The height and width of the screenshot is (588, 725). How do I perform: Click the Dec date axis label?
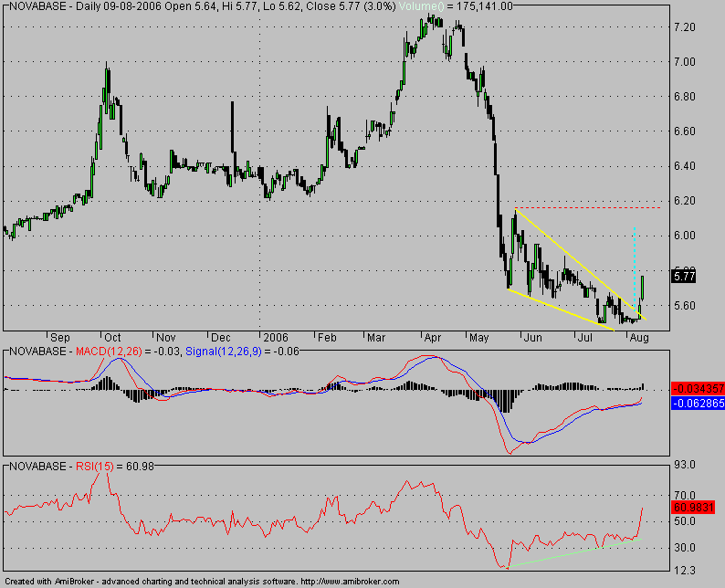[x=221, y=338]
